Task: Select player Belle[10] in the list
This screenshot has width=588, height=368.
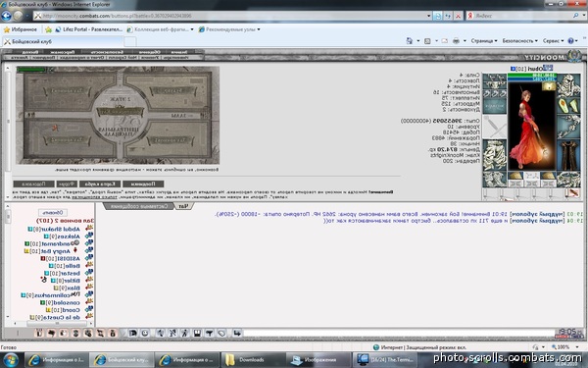Action: pyautogui.click(x=67, y=266)
